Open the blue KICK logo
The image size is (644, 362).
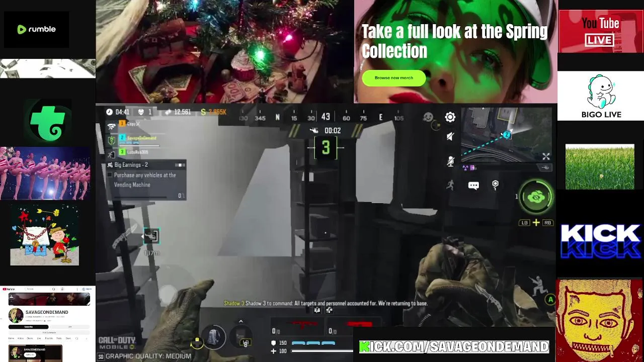click(x=601, y=241)
